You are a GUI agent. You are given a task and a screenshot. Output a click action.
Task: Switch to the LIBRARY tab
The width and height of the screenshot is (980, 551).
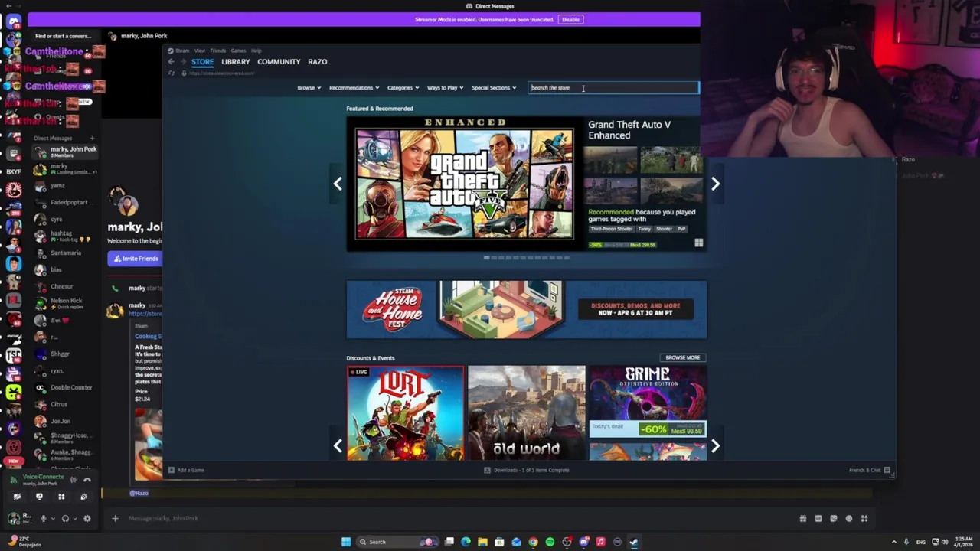pyautogui.click(x=235, y=62)
